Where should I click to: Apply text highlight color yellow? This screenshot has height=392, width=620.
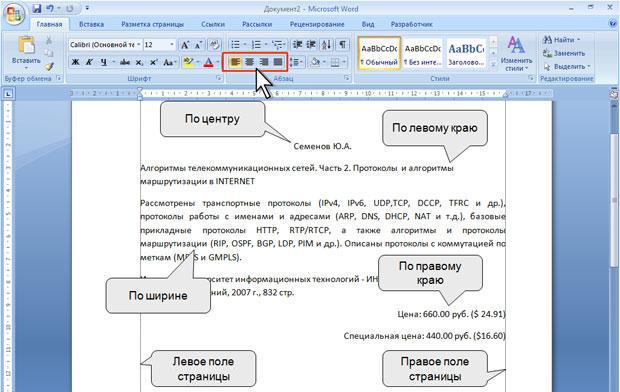pyautogui.click(x=188, y=62)
